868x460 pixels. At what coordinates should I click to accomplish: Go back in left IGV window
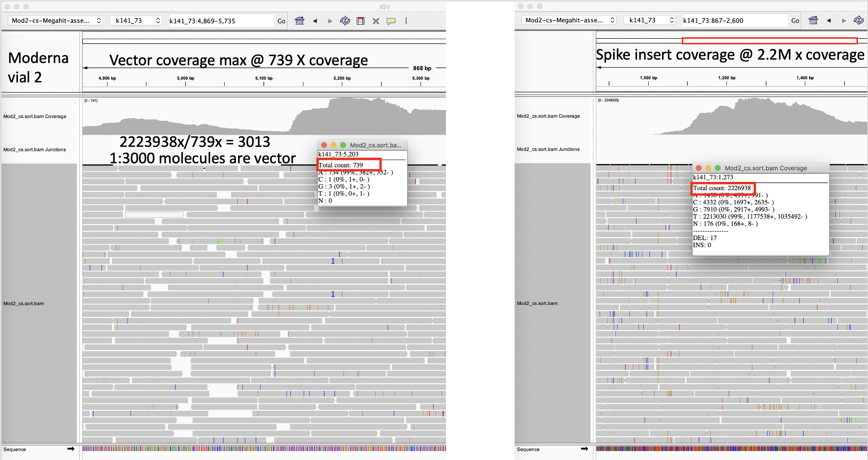(315, 21)
